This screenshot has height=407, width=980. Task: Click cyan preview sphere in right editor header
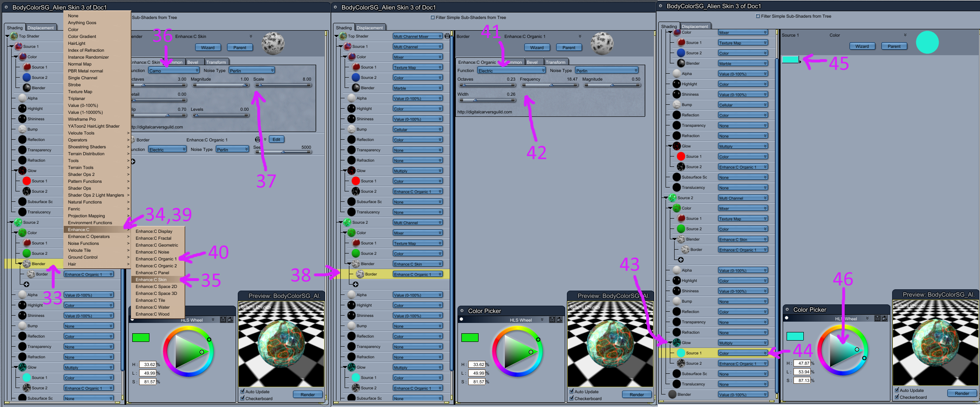(927, 42)
